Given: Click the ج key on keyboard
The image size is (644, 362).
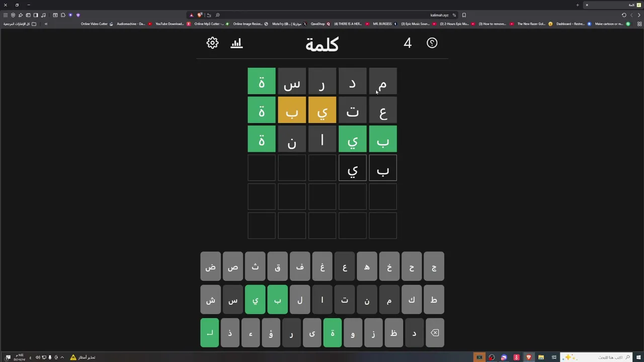Looking at the screenshot, I should [434, 266].
